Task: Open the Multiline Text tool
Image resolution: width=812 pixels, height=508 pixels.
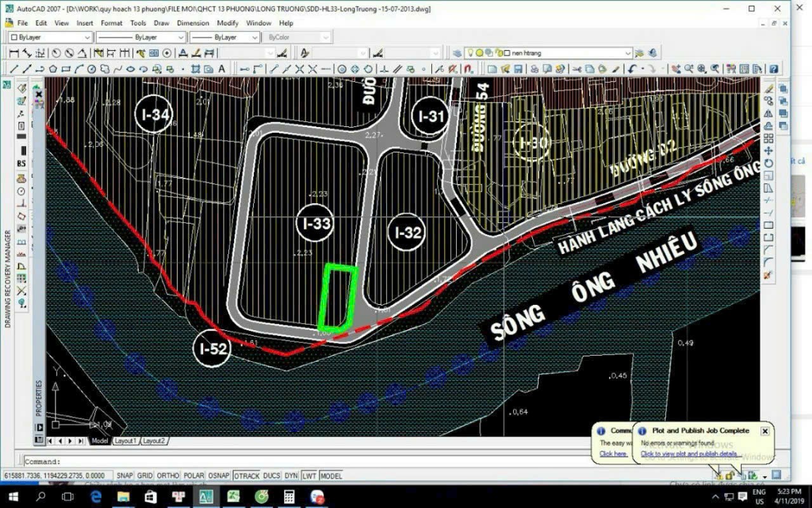Action: (x=221, y=69)
